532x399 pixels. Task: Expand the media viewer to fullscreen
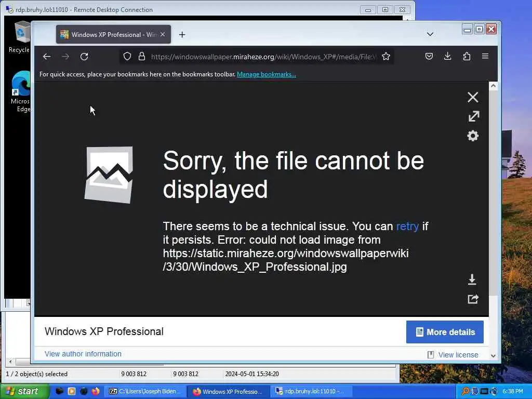[474, 116]
